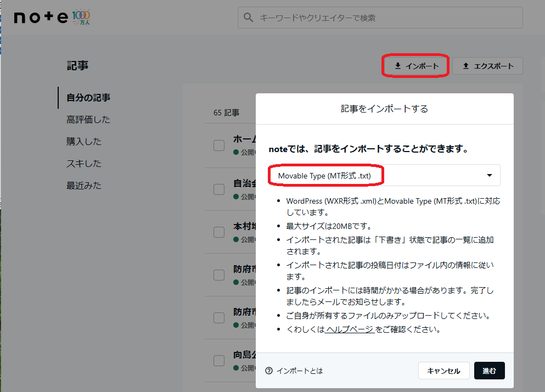Open the ヘルプページ link
545x392 pixels.
coord(349,329)
